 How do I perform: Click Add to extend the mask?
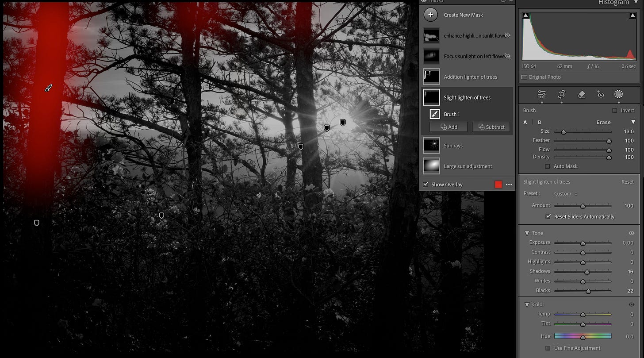click(x=448, y=127)
